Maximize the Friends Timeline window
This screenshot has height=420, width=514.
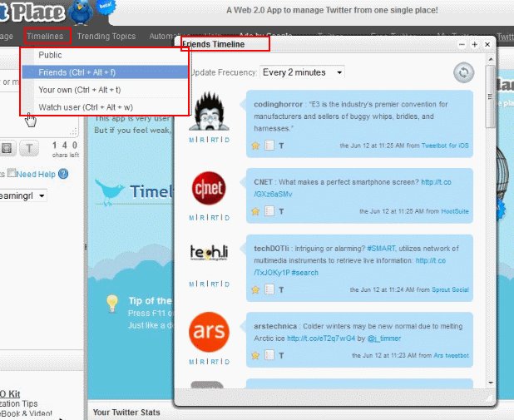pyautogui.click(x=475, y=45)
